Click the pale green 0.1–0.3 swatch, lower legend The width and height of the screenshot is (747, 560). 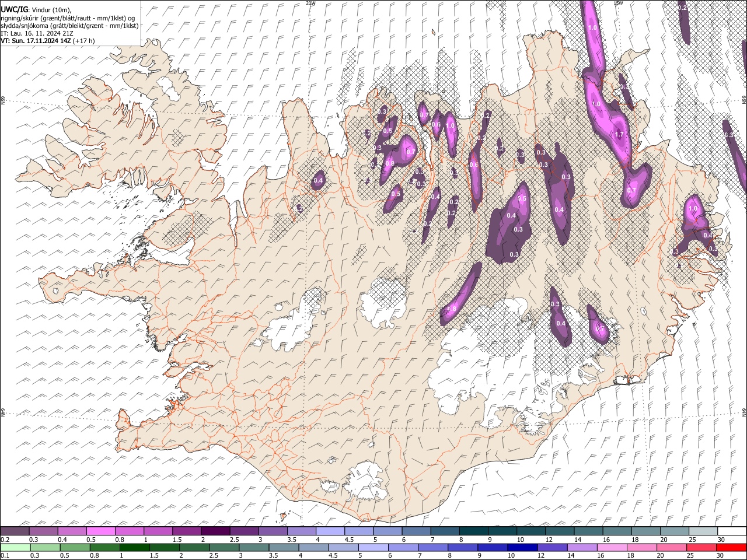pyautogui.click(x=15, y=547)
